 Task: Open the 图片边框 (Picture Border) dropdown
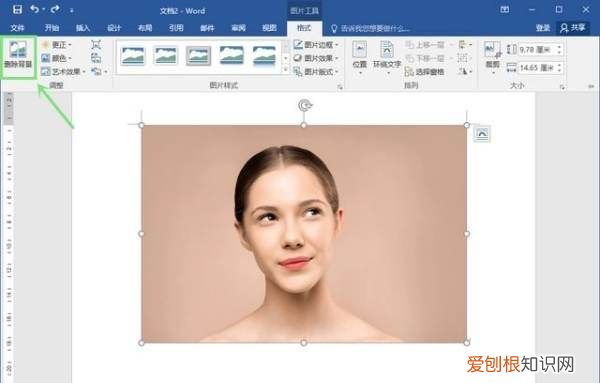click(x=316, y=45)
